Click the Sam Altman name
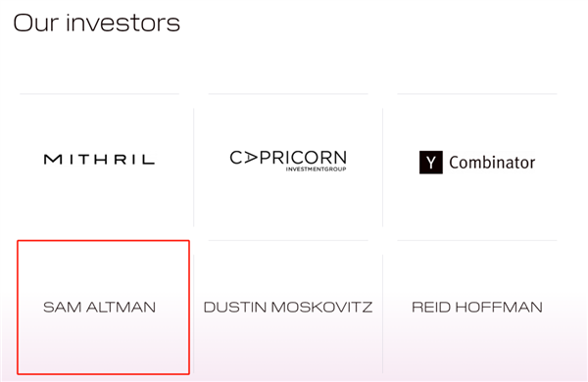Viewport: 588px width, 382px height. 99,308
